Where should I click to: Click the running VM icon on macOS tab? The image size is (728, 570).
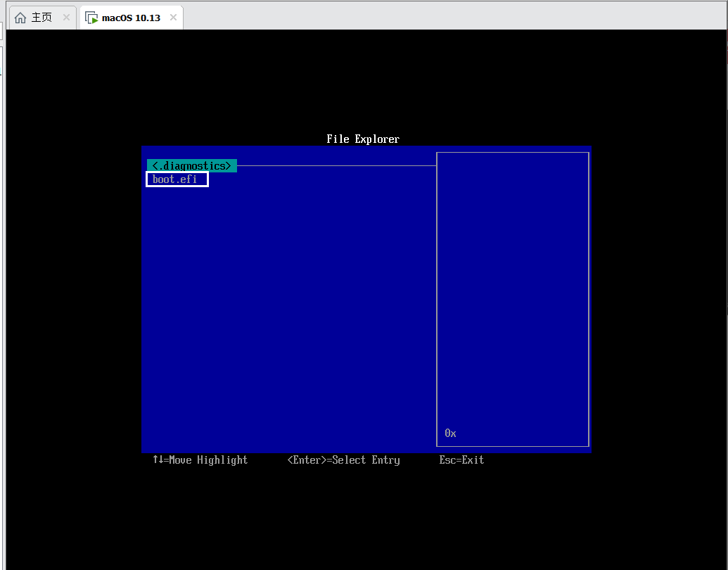[91, 18]
